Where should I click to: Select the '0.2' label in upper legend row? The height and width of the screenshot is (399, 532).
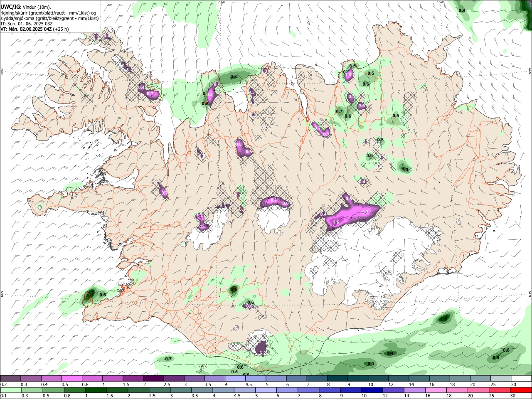click(4, 384)
